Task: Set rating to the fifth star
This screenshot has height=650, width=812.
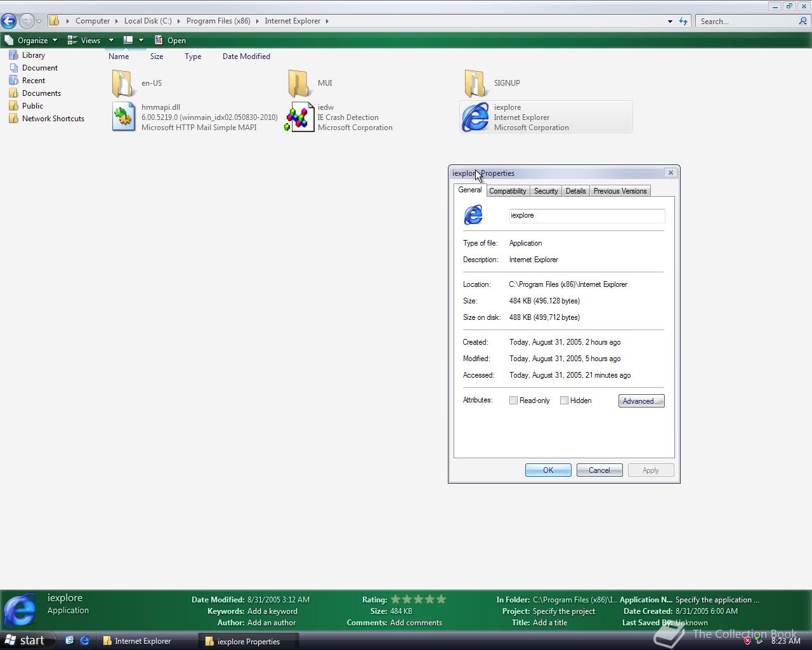Action: point(441,599)
